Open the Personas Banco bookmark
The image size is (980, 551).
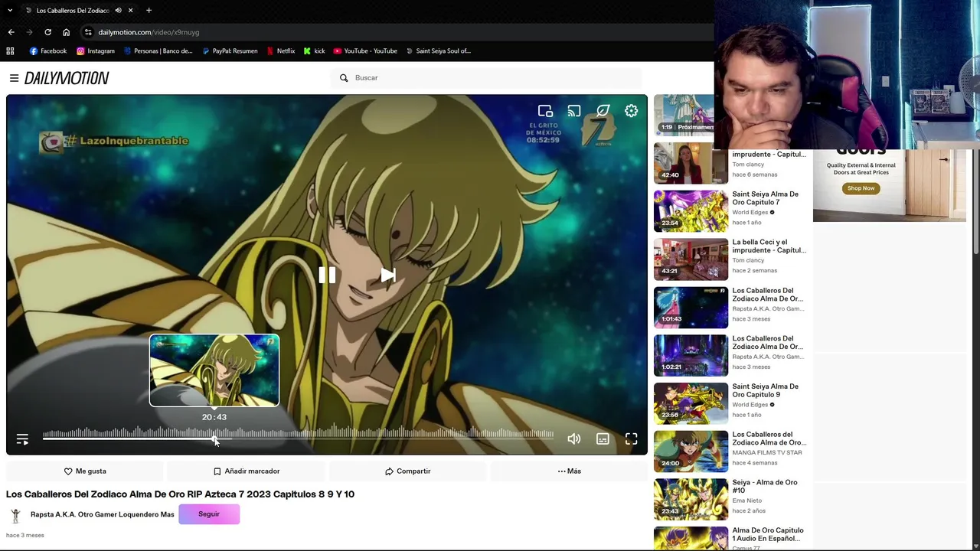[158, 51]
